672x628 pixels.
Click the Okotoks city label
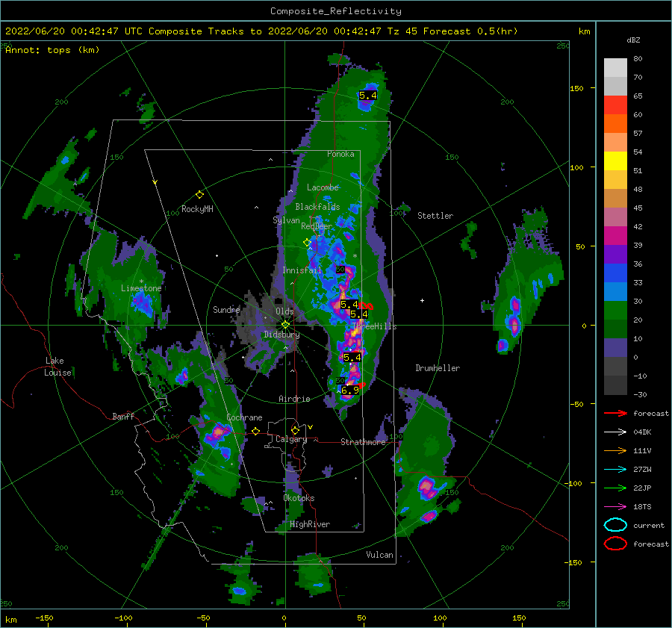[299, 498]
